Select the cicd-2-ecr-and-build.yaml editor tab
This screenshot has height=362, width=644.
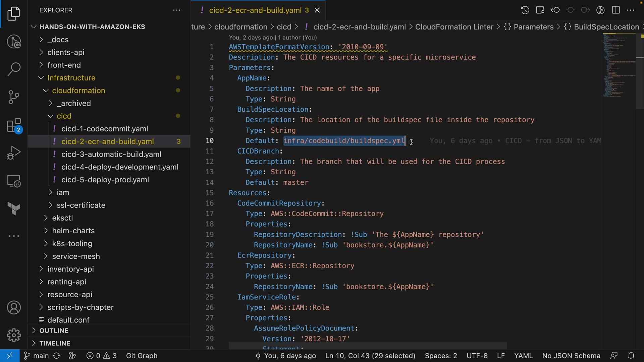255,10
